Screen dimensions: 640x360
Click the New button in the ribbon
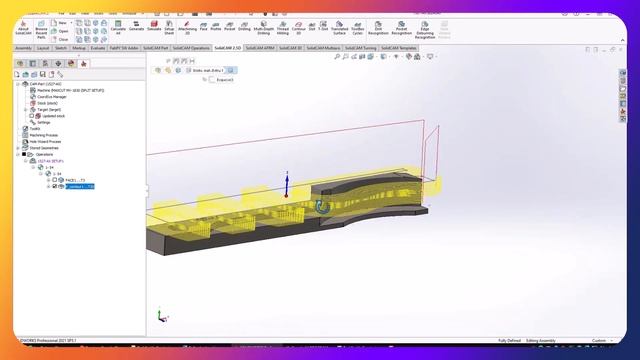click(59, 23)
